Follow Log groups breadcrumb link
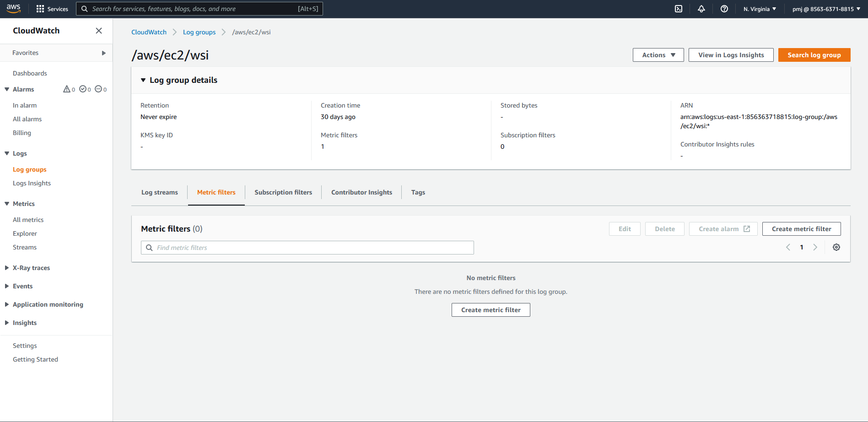Viewport: 868px width, 422px height. pyautogui.click(x=199, y=32)
